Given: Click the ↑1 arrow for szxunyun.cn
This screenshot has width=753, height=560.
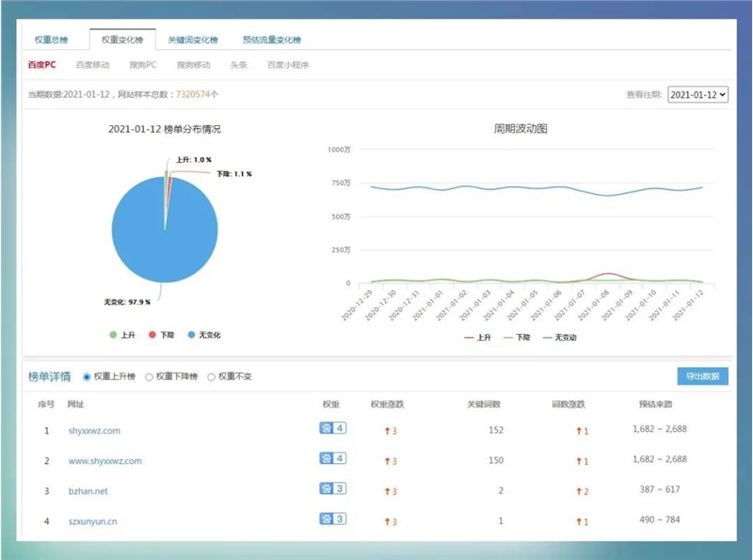Looking at the screenshot, I should [x=578, y=521].
